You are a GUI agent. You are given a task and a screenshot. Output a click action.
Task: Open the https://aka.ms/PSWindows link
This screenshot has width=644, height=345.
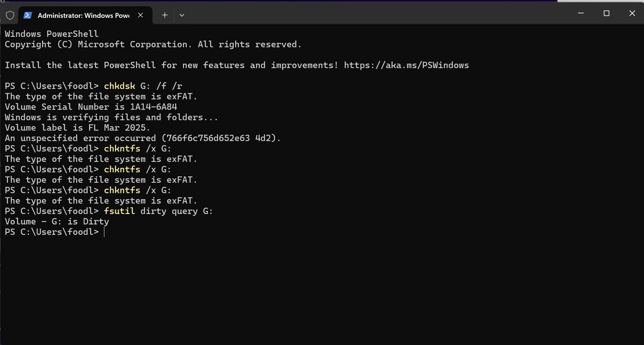[x=406, y=66]
